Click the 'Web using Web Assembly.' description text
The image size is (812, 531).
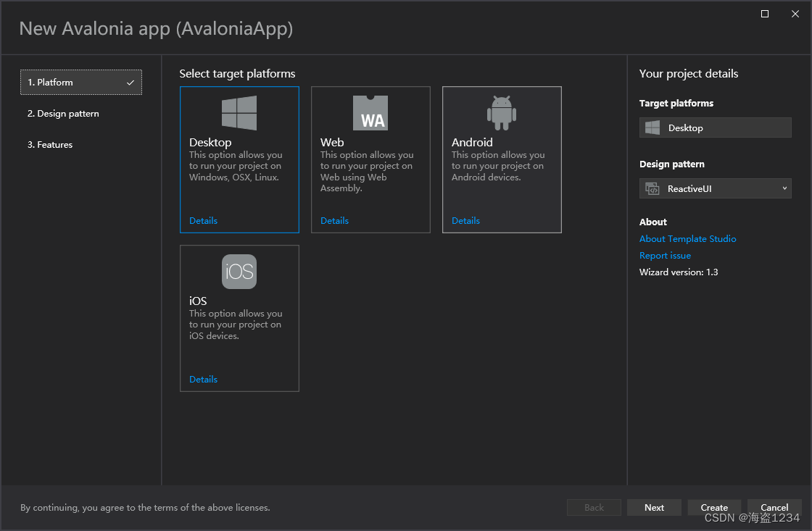point(353,183)
